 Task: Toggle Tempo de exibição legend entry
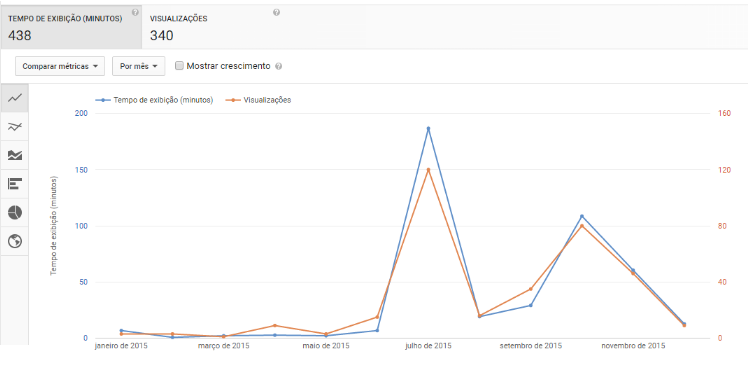(154, 100)
